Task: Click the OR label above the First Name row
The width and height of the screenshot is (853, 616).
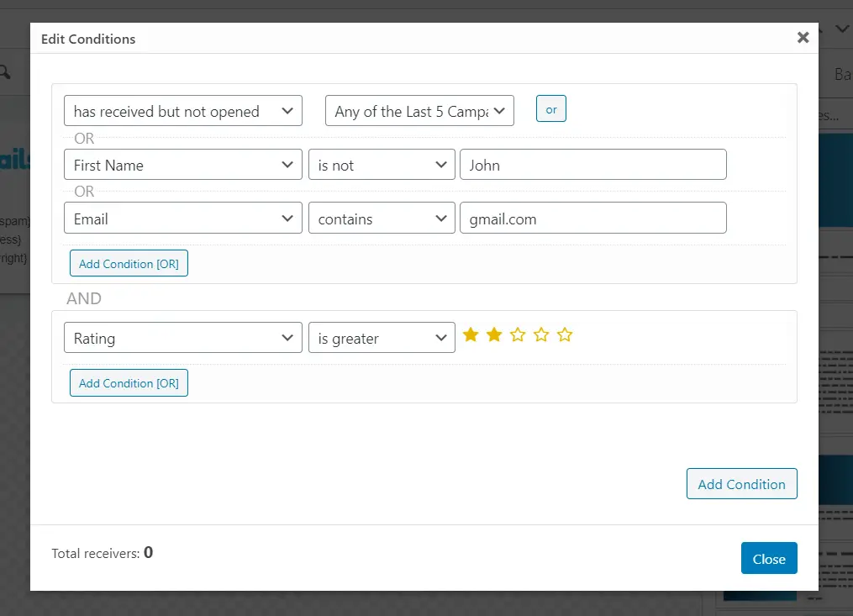Action: pos(84,138)
